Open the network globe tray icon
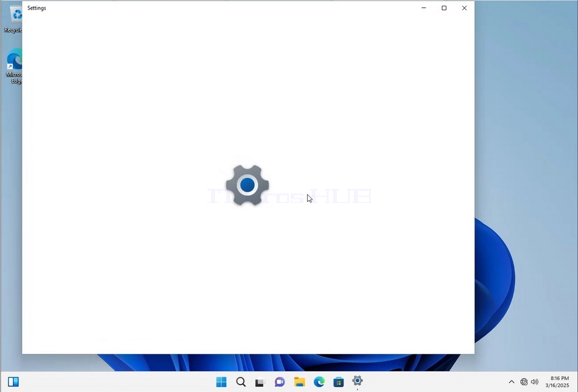Viewport: 578px width, 392px height. 524,382
